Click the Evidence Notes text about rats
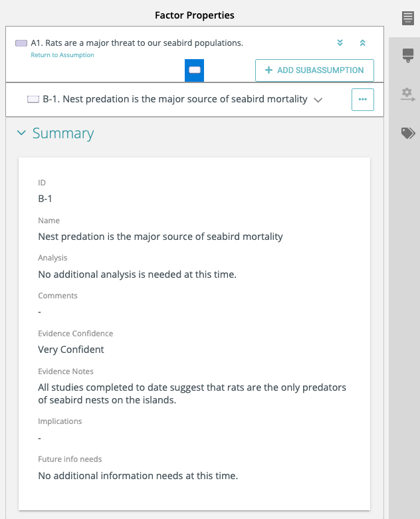 click(192, 393)
